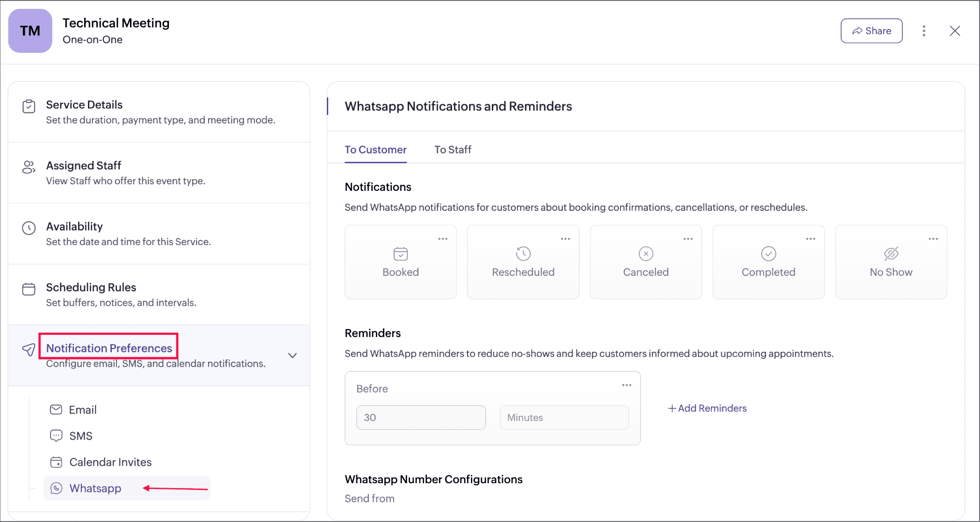Screen dimensions: 980x522
Task: Click the Share button
Action: 872,31
